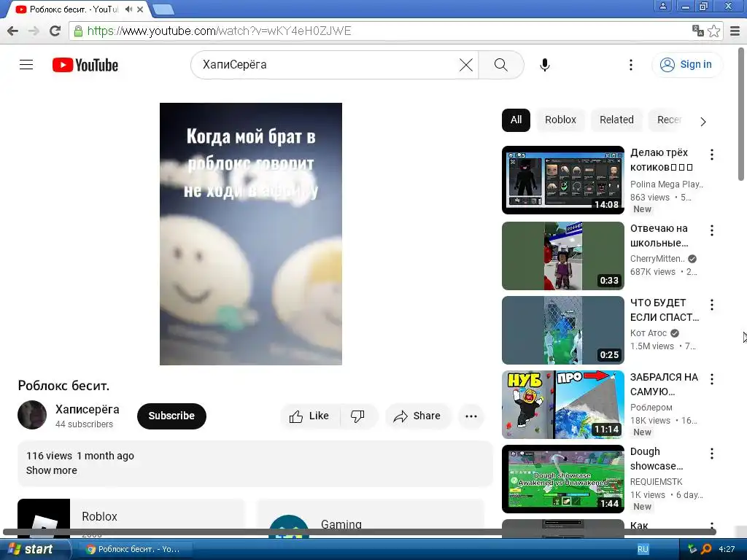Switch to Роблокс бесит taskbar item
The height and width of the screenshot is (560, 747).
coord(134,549)
